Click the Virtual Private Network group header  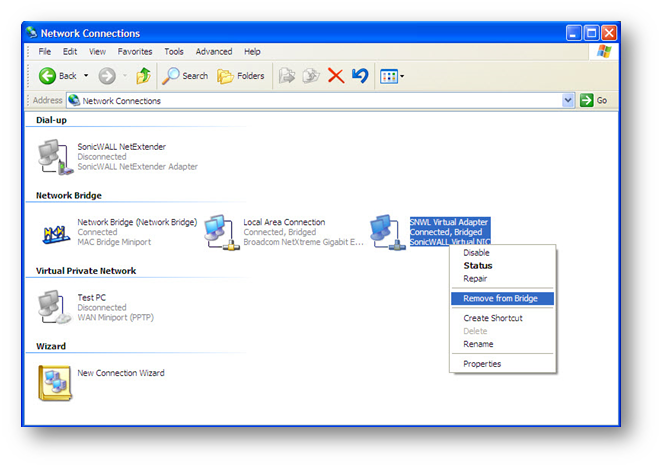point(86,271)
